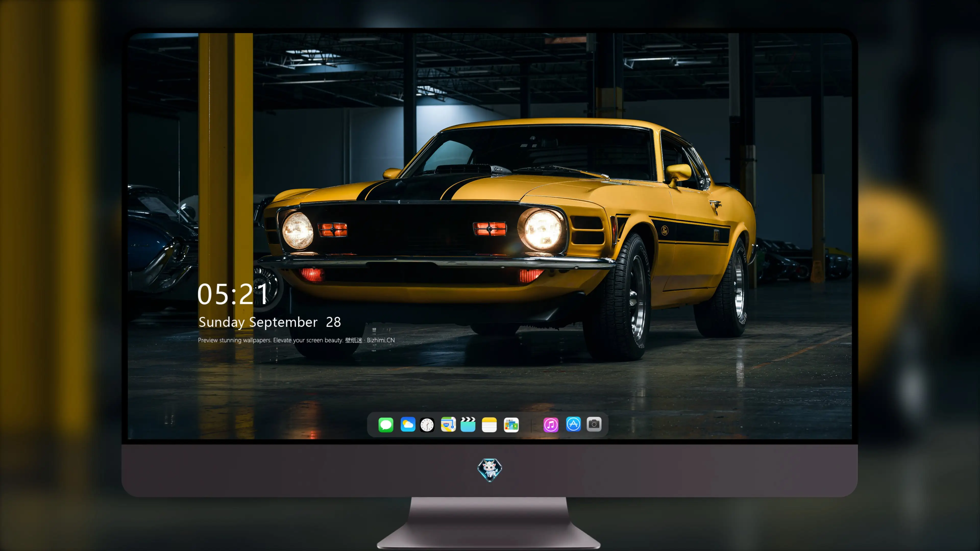Viewport: 980px width, 551px height.
Task: Click the 05:21 clock display
Action: pyautogui.click(x=232, y=294)
